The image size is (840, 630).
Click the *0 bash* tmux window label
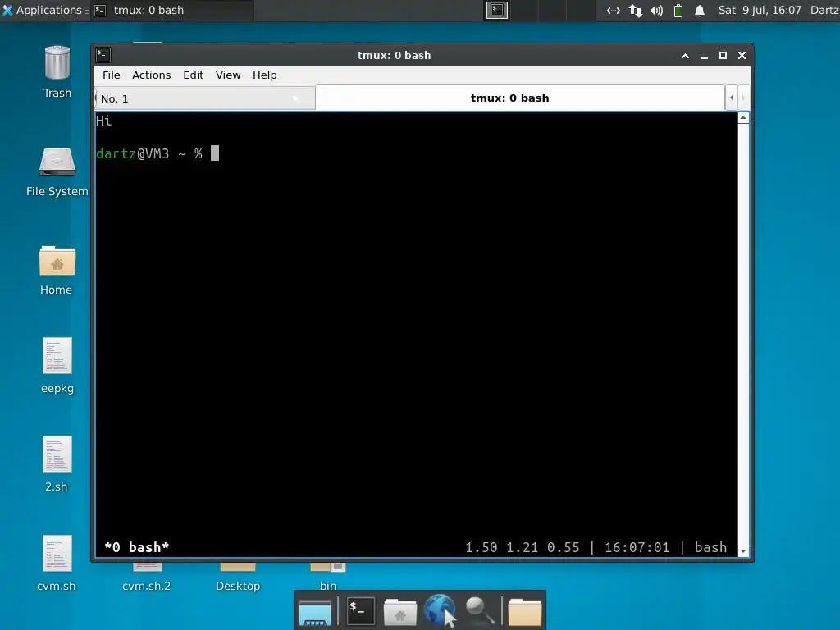click(137, 547)
